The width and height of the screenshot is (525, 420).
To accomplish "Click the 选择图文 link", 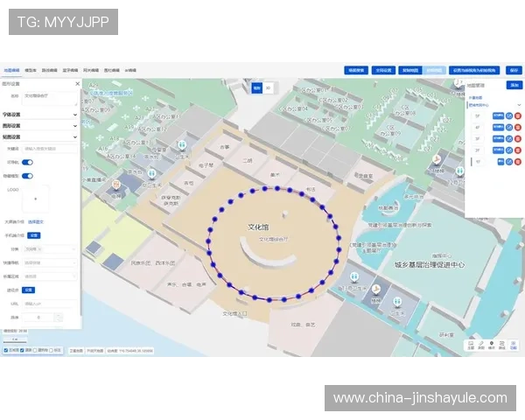I will click(x=36, y=222).
